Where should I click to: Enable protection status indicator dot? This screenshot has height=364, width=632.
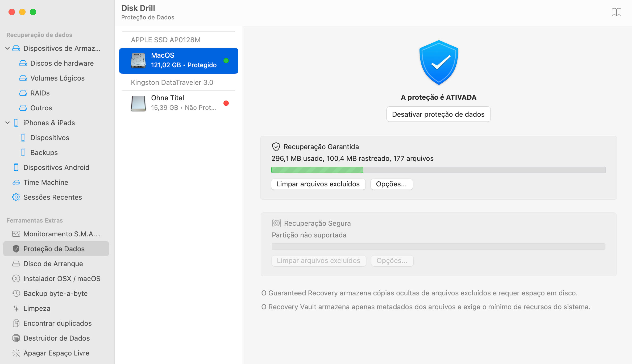tap(226, 60)
